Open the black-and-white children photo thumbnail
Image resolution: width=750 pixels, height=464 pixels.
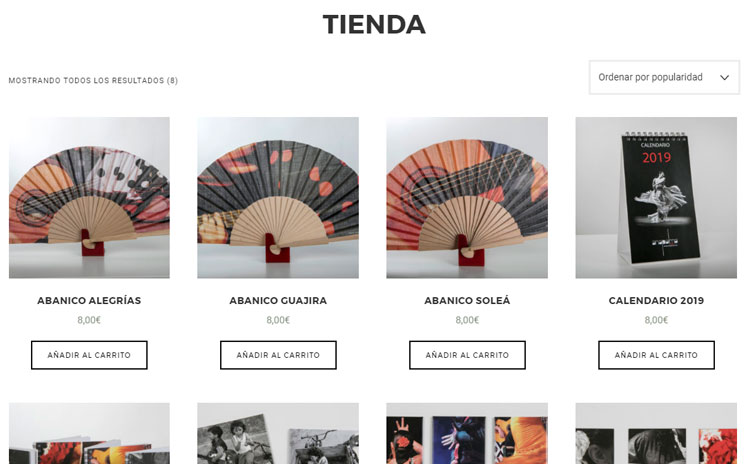[278, 433]
